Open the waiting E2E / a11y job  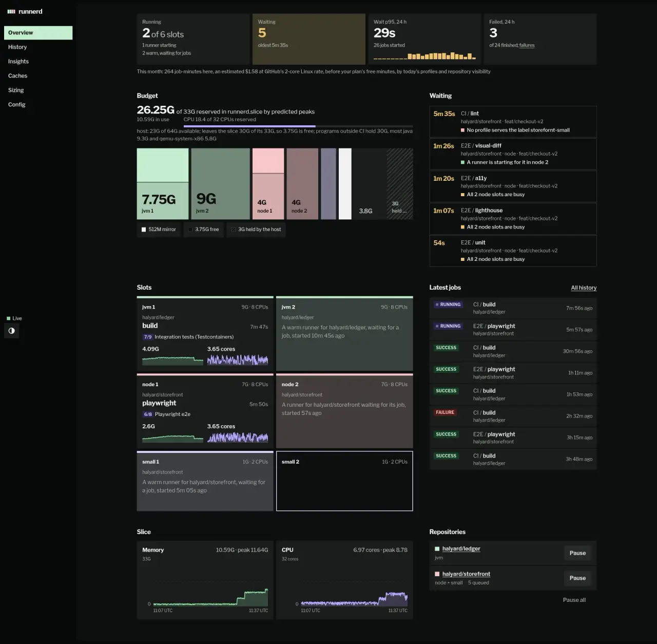coord(513,186)
